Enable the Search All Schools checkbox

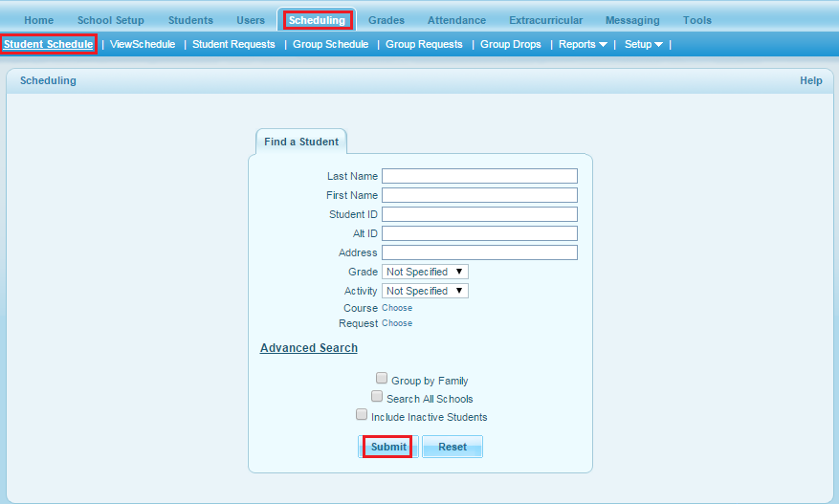coord(377,397)
